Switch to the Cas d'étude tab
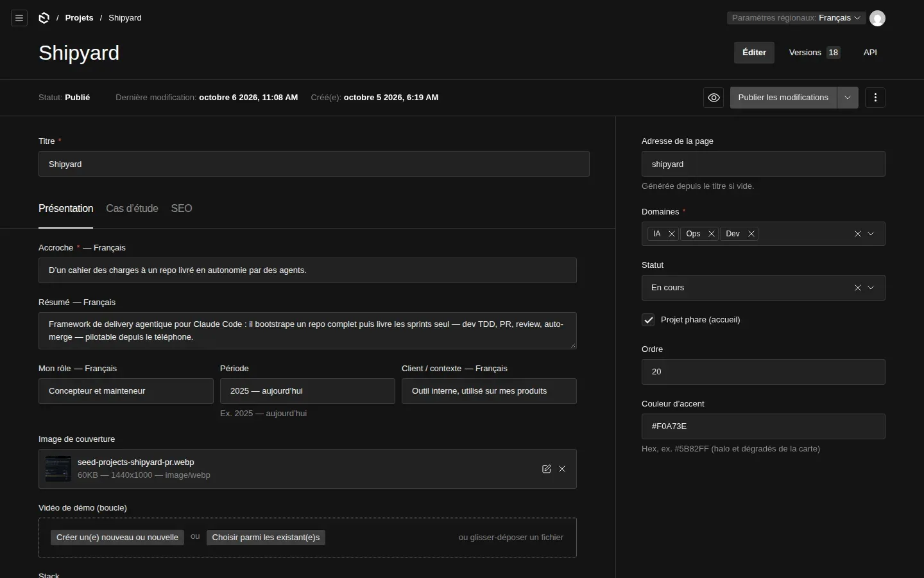Screen dimensions: 924x578 tap(132, 209)
